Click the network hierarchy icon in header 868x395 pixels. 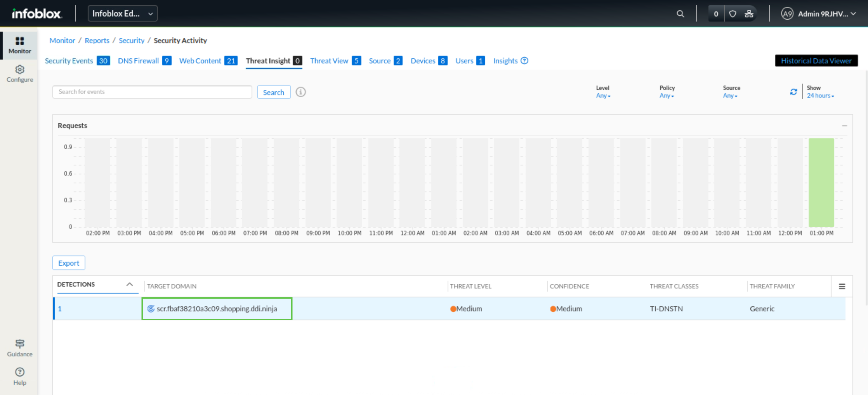[x=748, y=14]
